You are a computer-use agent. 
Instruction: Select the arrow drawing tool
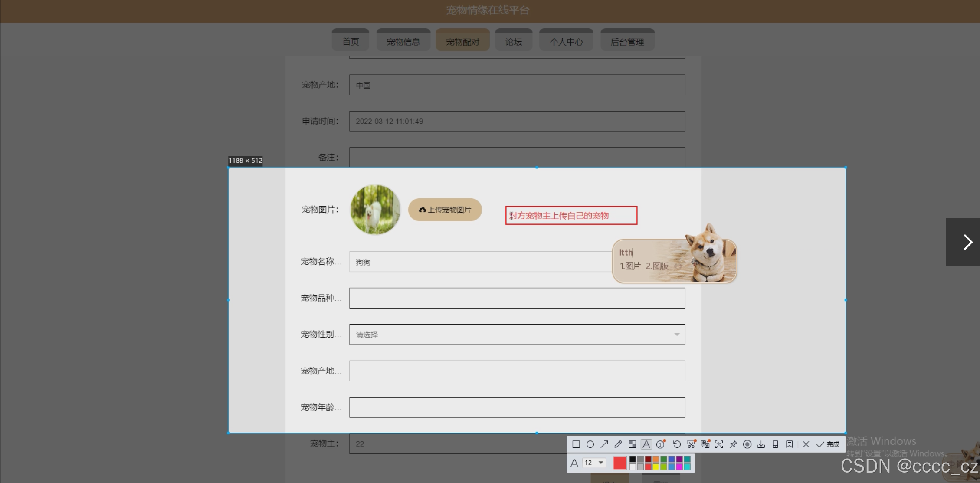pos(604,444)
